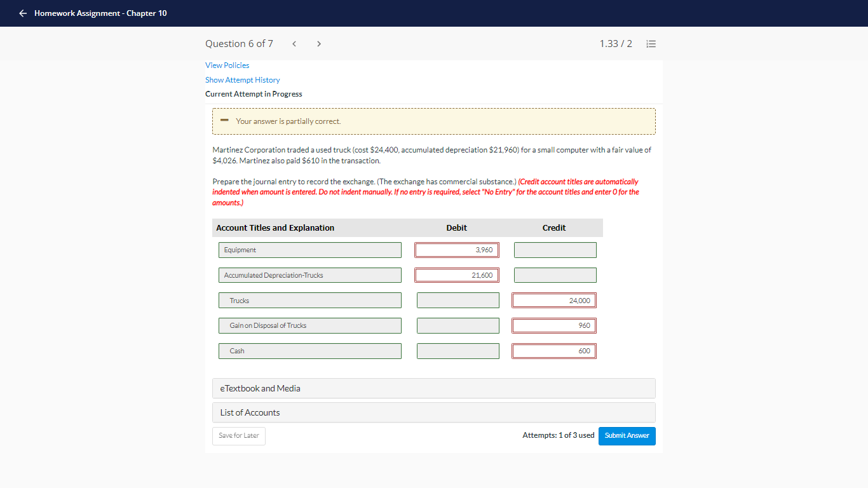Open the question list icon
The width and height of the screenshot is (868, 488).
coord(651,44)
